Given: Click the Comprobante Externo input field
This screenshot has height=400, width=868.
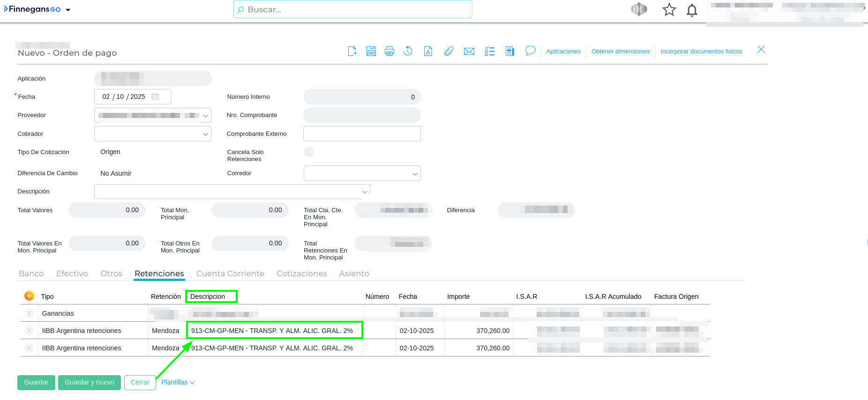Looking at the screenshot, I should (x=362, y=134).
